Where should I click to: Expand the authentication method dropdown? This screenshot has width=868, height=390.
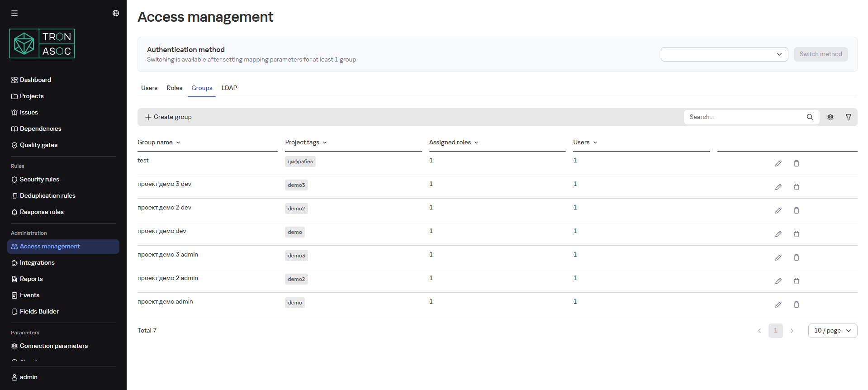pyautogui.click(x=724, y=54)
